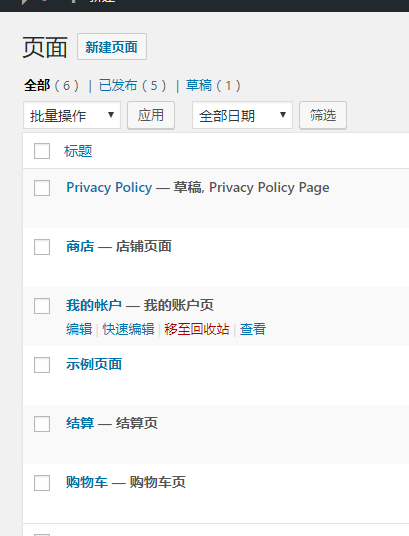Move 我的帐户 to trash via 移至回收站

[x=197, y=329]
